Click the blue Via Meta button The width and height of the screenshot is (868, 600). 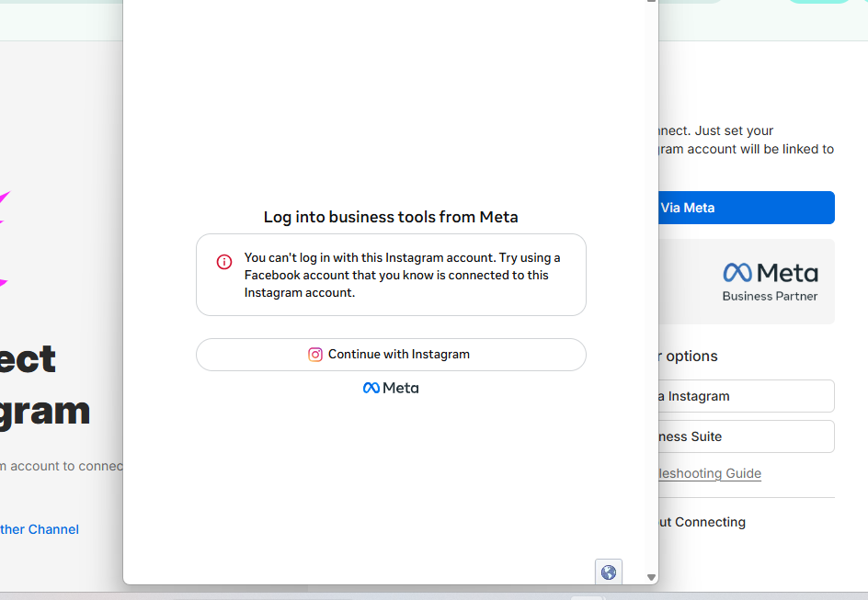pyautogui.click(x=747, y=208)
